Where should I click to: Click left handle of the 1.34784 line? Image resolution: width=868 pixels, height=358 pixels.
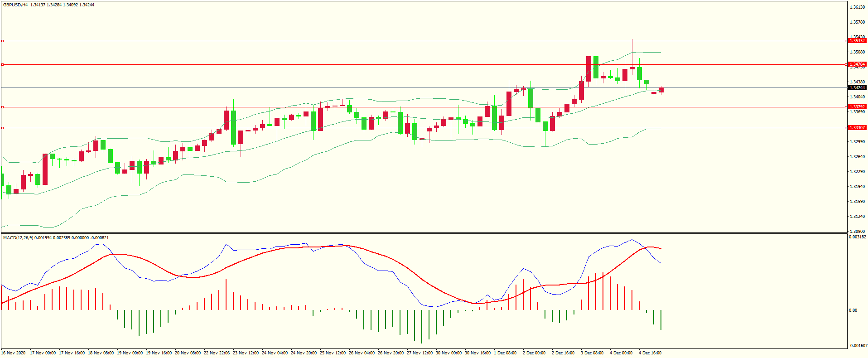tap(2, 64)
